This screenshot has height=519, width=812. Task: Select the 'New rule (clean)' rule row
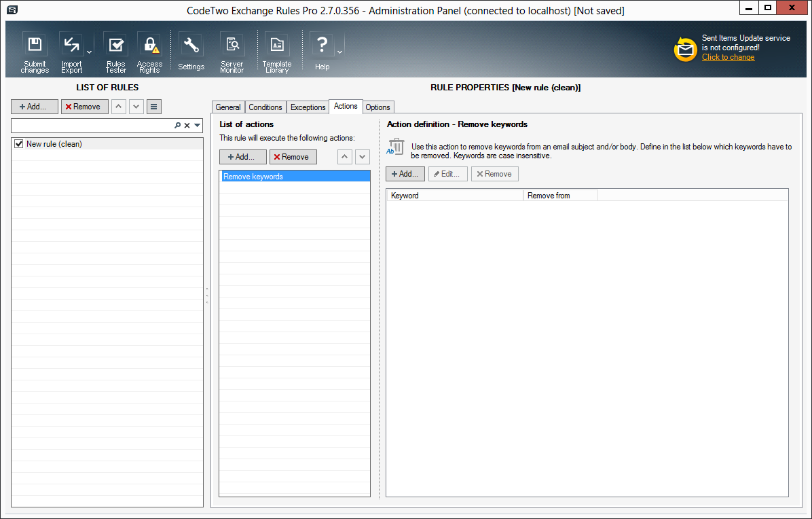click(107, 144)
